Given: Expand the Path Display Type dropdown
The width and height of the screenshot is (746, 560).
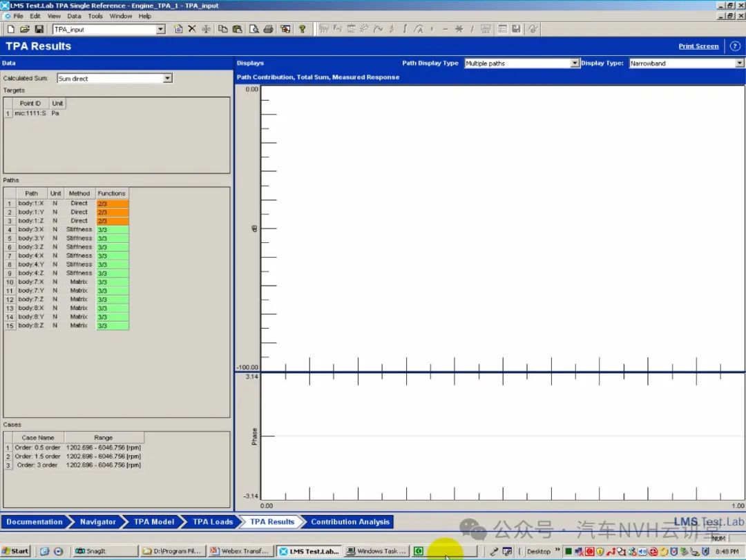Looking at the screenshot, I should tap(574, 64).
